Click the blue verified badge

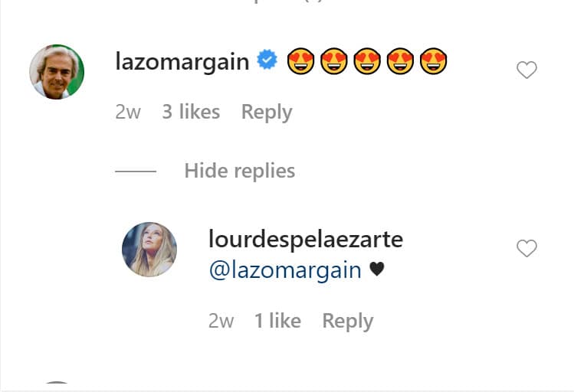(x=267, y=60)
